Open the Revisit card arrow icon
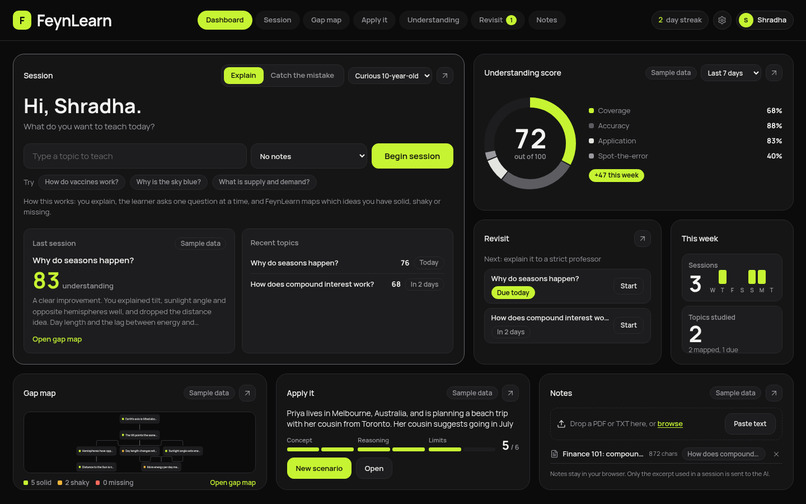The width and height of the screenshot is (806, 504). [642, 239]
